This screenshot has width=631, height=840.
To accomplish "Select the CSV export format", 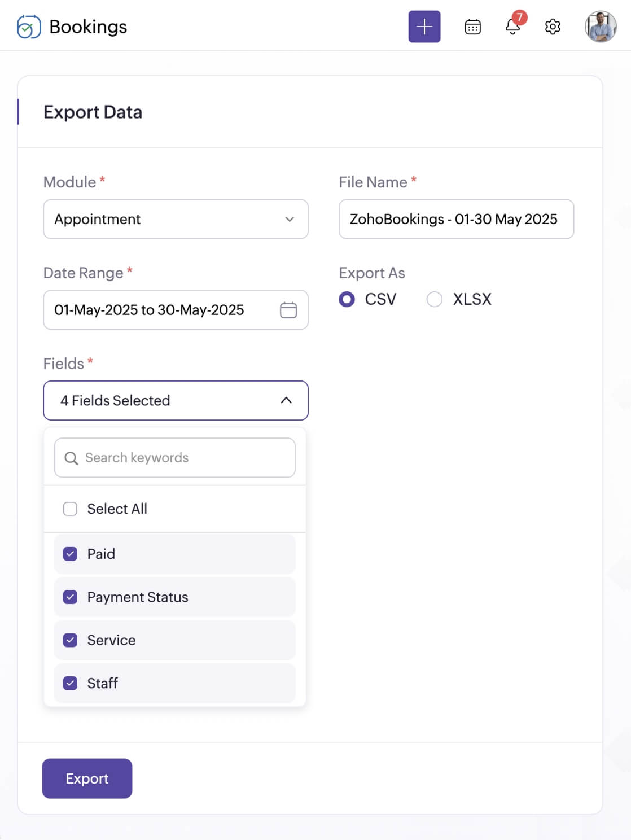I will [x=347, y=299].
